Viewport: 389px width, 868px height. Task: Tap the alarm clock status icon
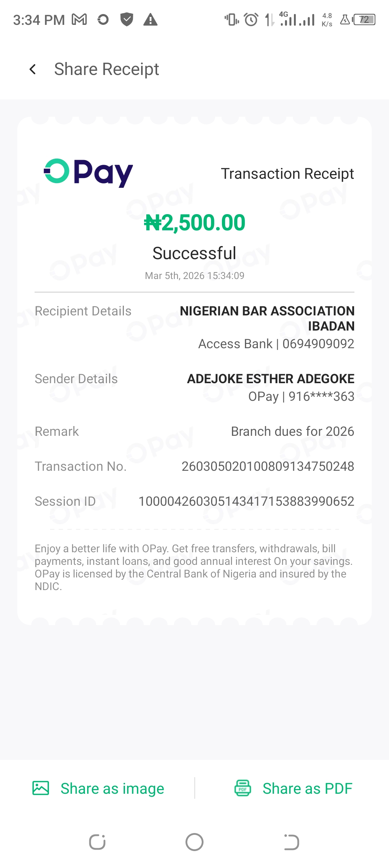click(x=251, y=19)
